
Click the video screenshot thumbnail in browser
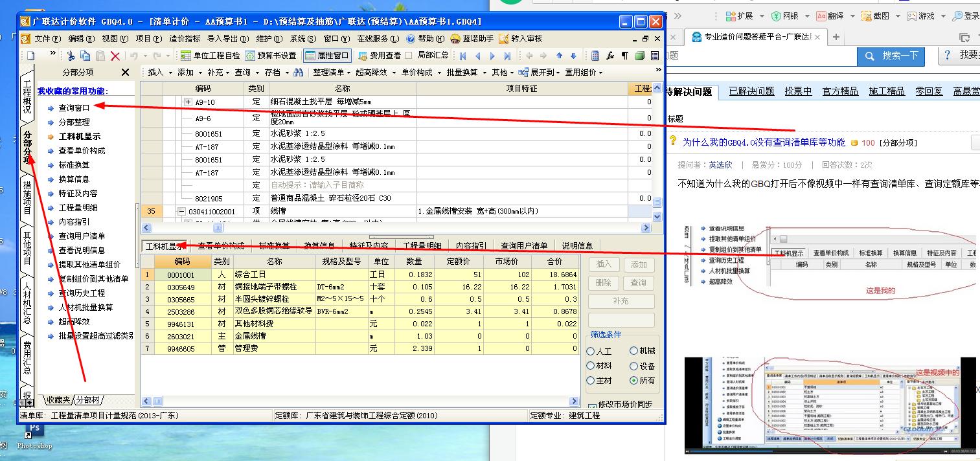click(830, 405)
